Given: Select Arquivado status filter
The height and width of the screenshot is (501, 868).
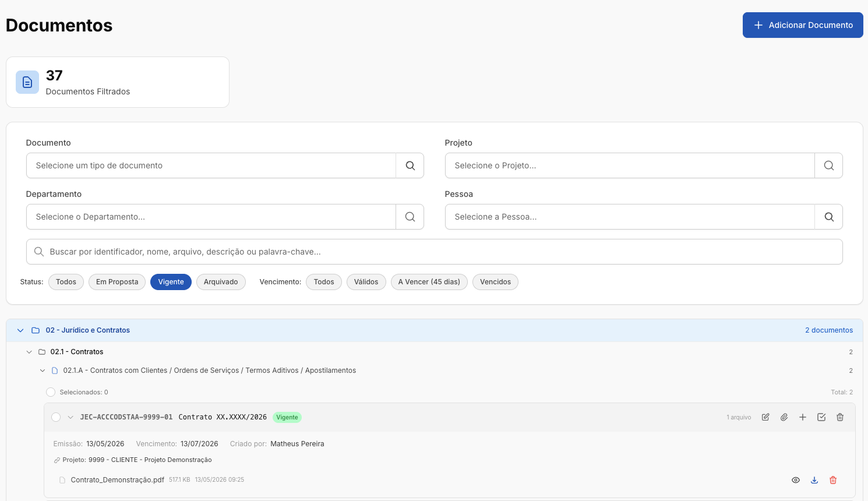Looking at the screenshot, I should click(221, 282).
